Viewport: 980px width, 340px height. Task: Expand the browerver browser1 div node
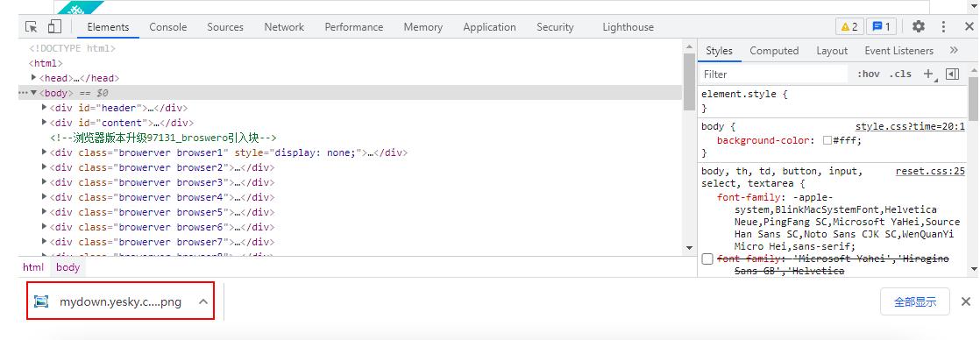[x=45, y=152]
